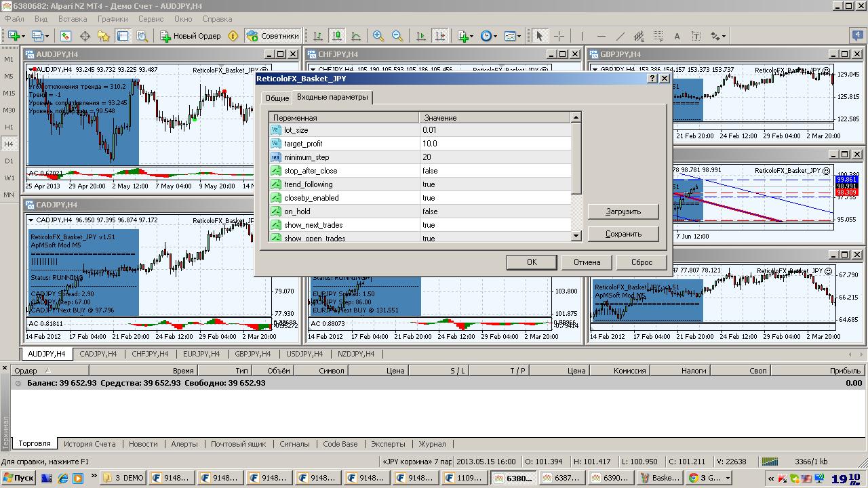Zoom in on the chart
868x488 pixels.
[378, 36]
